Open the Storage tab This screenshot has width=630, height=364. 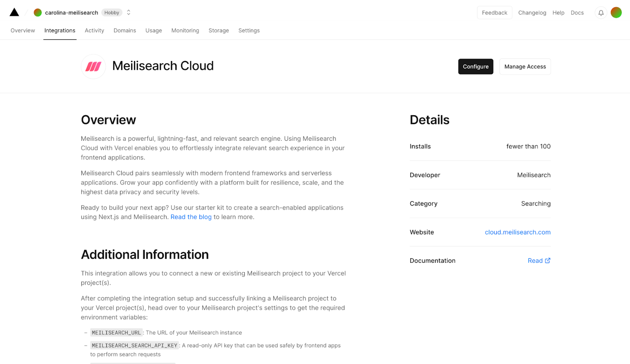tap(219, 30)
